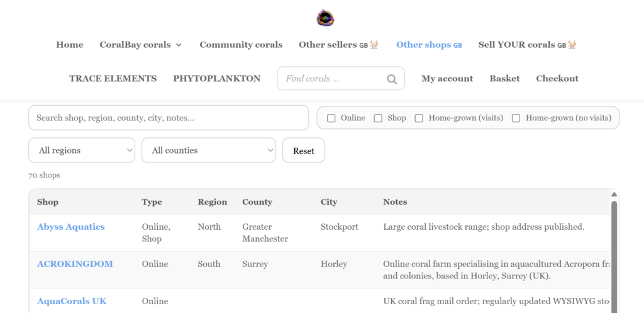
Task: Click the CoralBay logo at top
Action: [x=325, y=18]
